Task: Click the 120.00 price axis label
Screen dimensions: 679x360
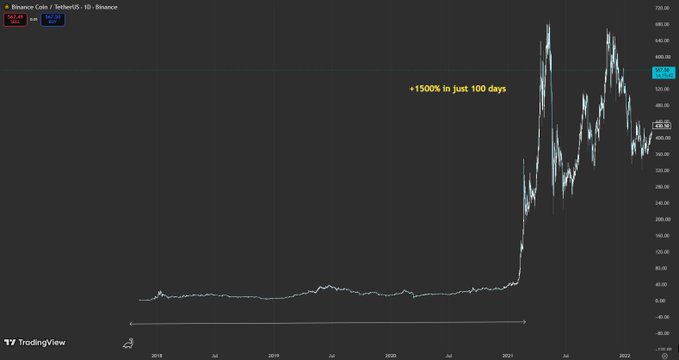Action: tap(663, 252)
